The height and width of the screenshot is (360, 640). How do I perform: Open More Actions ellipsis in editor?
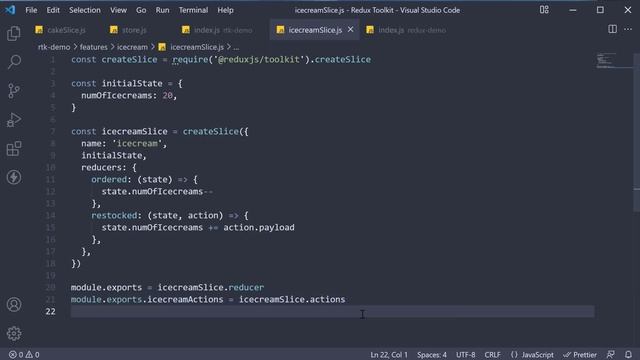point(628,29)
